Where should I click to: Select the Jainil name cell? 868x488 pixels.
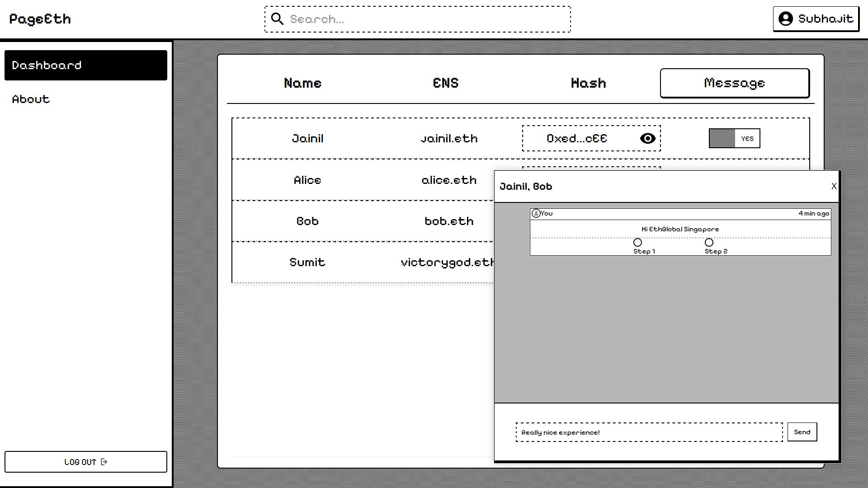coord(307,139)
